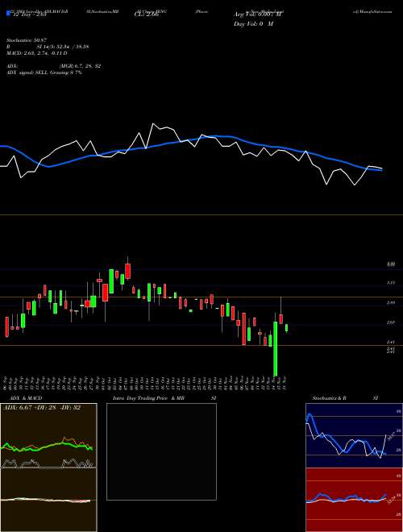403x532 pixels.
Task: Click the last green candle on the right
Action: click(287, 328)
